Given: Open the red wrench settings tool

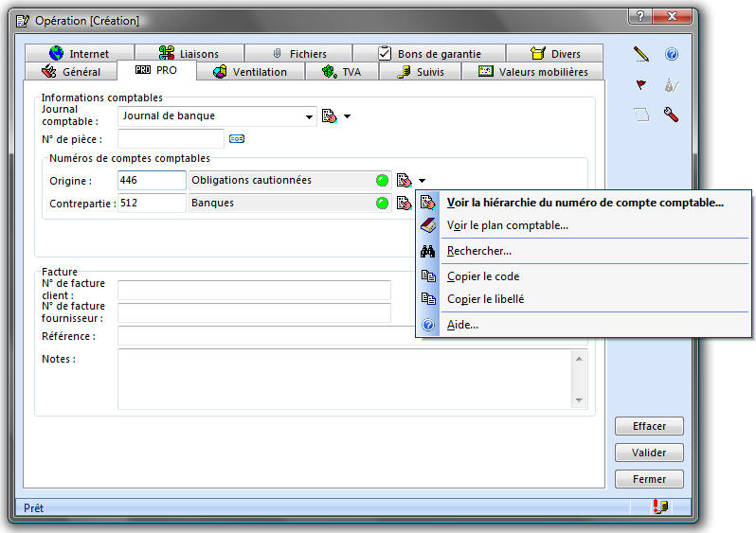Looking at the screenshot, I should coord(672,115).
